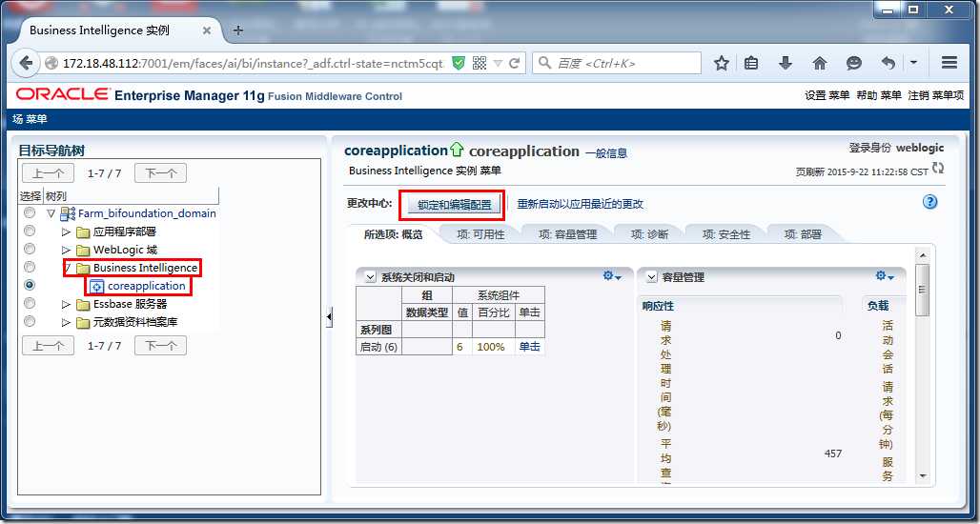This screenshot has width=980, height=524.
Task: Switch to the 项: 安全性 tab
Action: [x=725, y=234]
